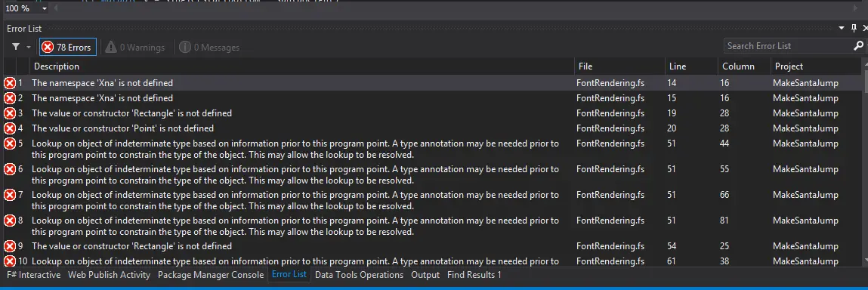
Task: Open the Data Tools Operations tab
Action: pos(360,274)
